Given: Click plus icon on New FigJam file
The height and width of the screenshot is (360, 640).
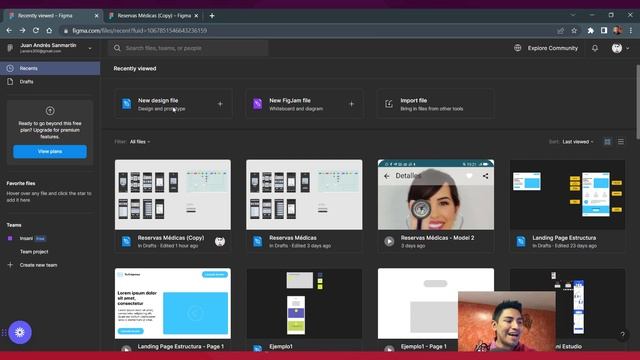Looking at the screenshot, I should point(351,104).
